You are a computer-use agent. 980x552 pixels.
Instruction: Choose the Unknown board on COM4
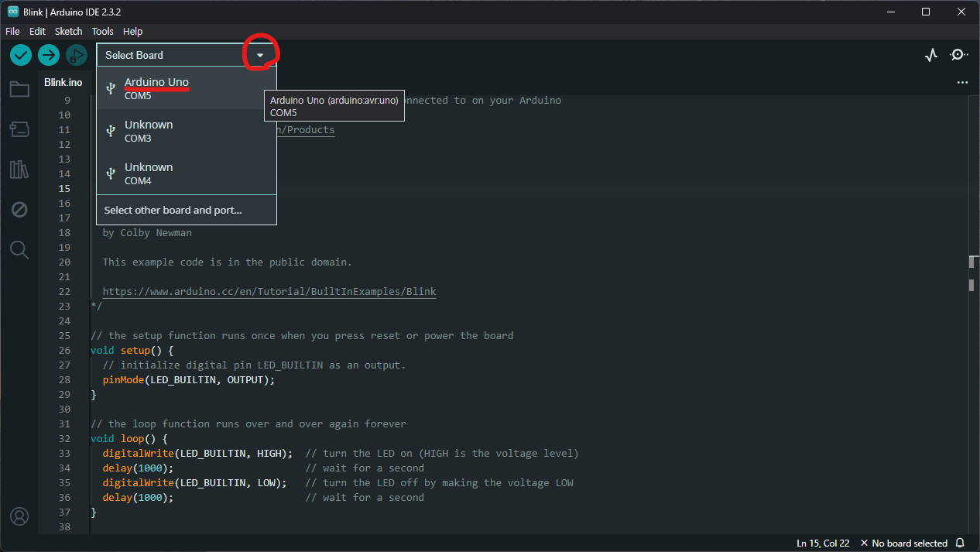click(187, 173)
